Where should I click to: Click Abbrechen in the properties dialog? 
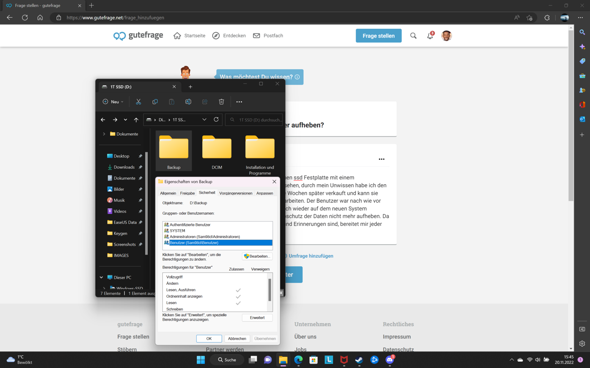click(237, 338)
